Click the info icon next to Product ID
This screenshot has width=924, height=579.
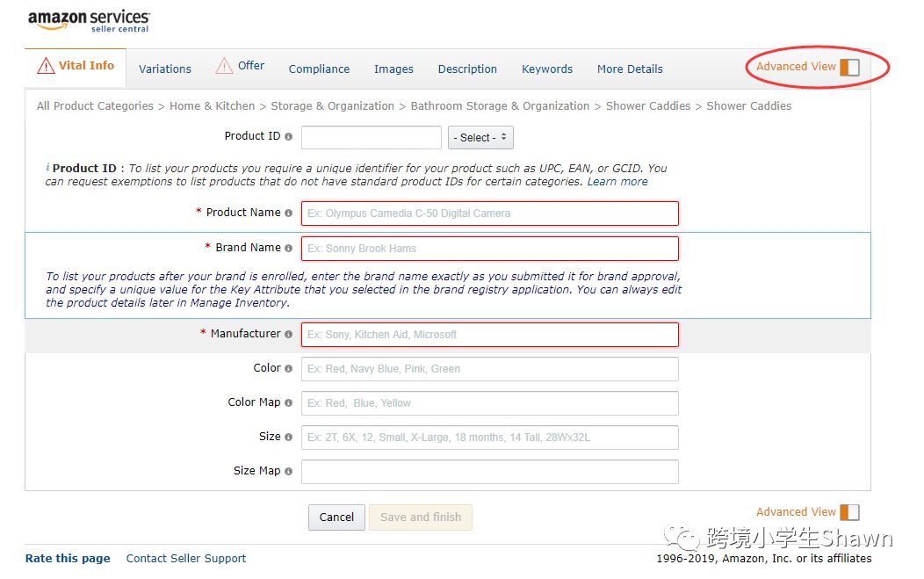coord(288,137)
